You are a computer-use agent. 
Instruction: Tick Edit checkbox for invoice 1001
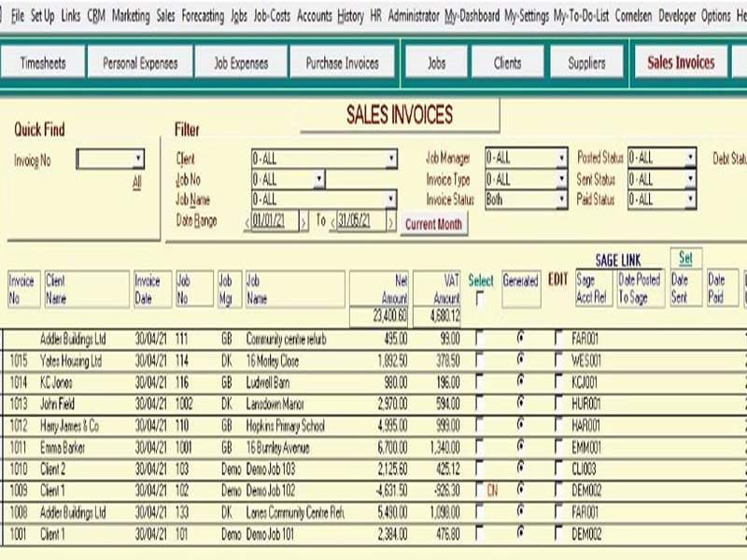(559, 533)
